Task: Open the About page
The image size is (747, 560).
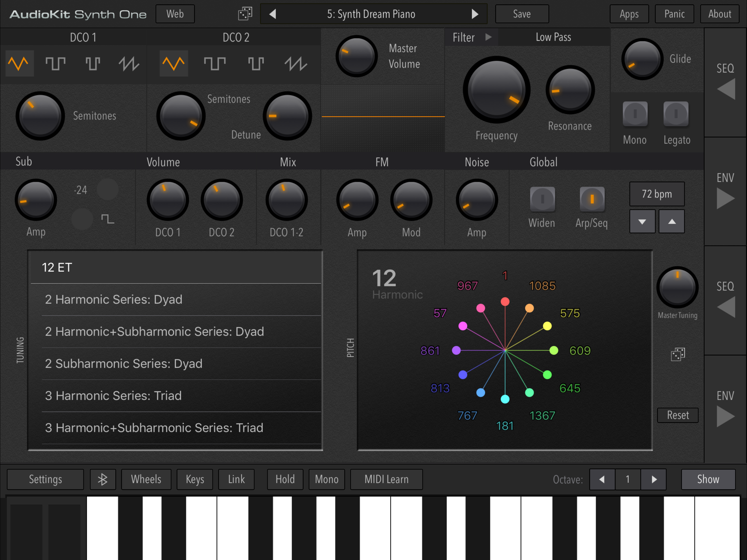Action: (x=720, y=14)
